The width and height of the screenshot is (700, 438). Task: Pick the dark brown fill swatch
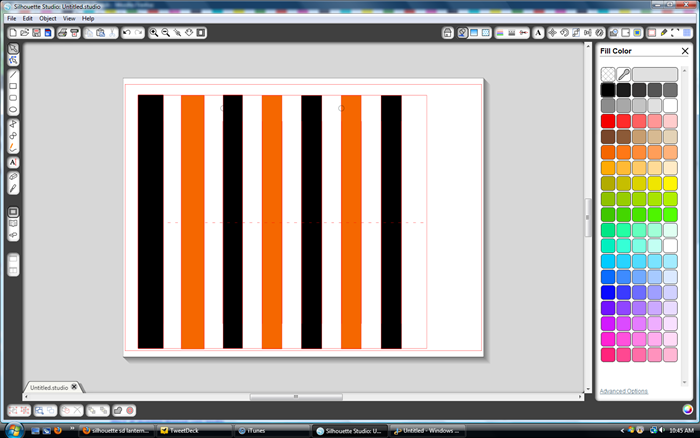(x=608, y=137)
